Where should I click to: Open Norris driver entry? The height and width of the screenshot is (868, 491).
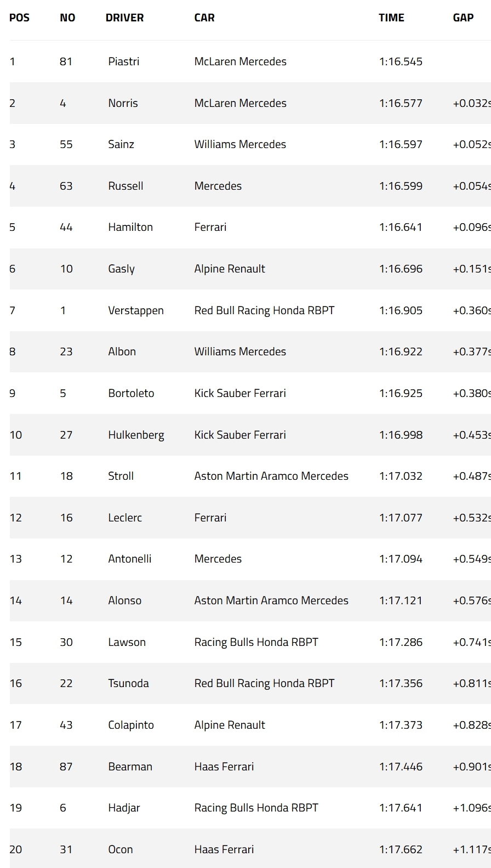(x=123, y=103)
